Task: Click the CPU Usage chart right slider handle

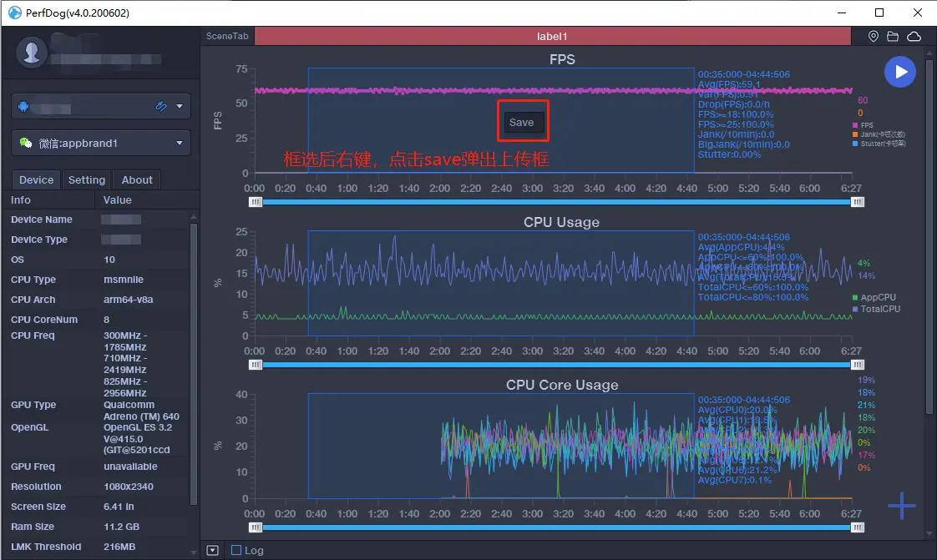Action: [x=858, y=365]
